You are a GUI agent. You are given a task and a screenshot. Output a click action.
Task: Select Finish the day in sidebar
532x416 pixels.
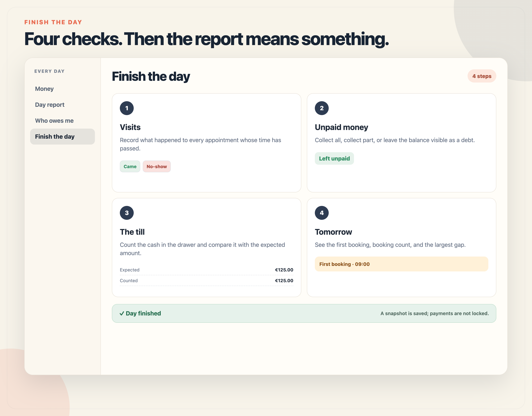point(62,137)
